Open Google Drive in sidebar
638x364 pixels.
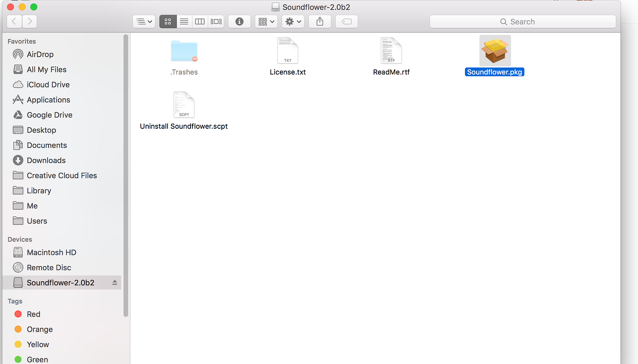62,115
